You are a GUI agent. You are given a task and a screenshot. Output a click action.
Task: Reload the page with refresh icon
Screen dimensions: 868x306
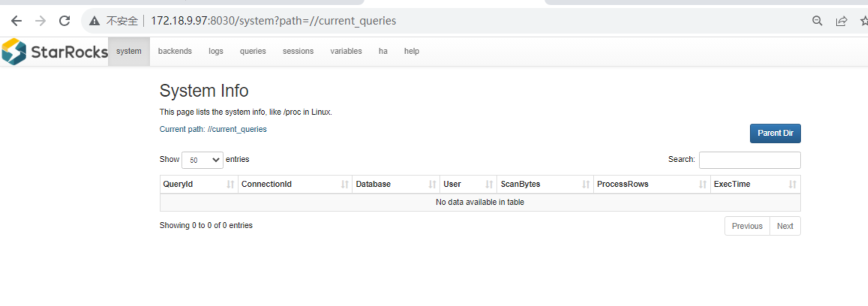coord(64,21)
